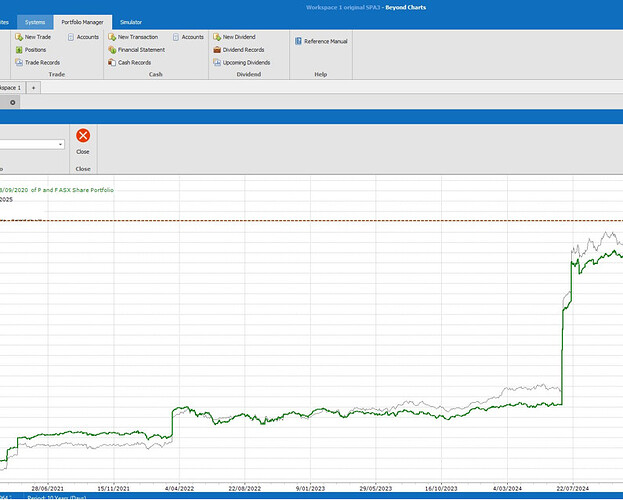Click the grey benchmark comparison line
This screenshot has width=623, height=500.
point(524,388)
